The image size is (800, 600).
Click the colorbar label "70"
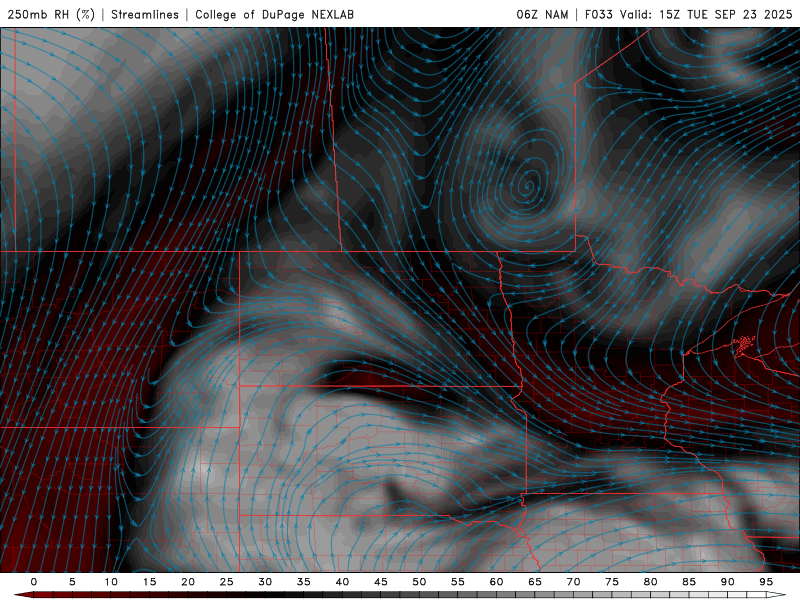pos(573,582)
